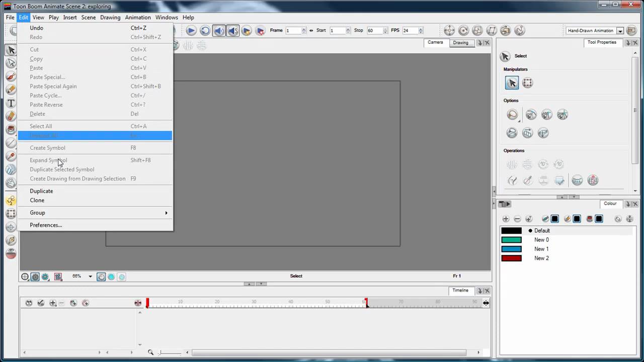644x362 pixels.
Task: Click the remove colour minus button
Action: 517,219
